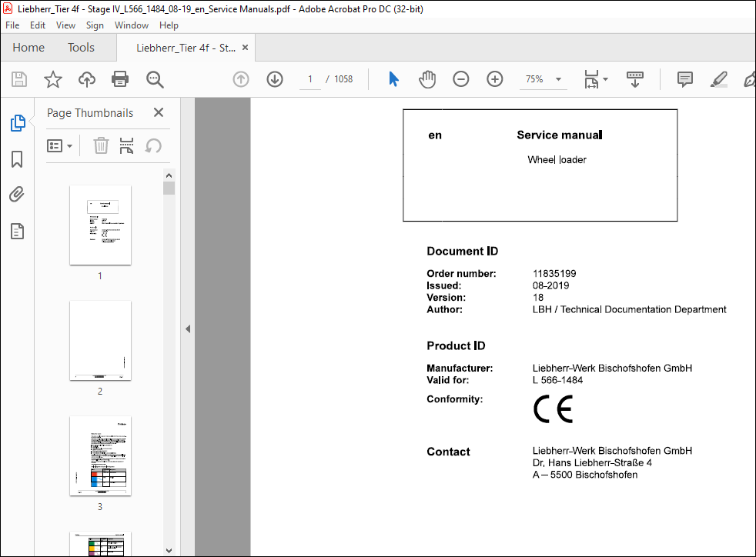This screenshot has height=557, width=756.
Task: Select the Highlight text tool
Action: (719, 79)
